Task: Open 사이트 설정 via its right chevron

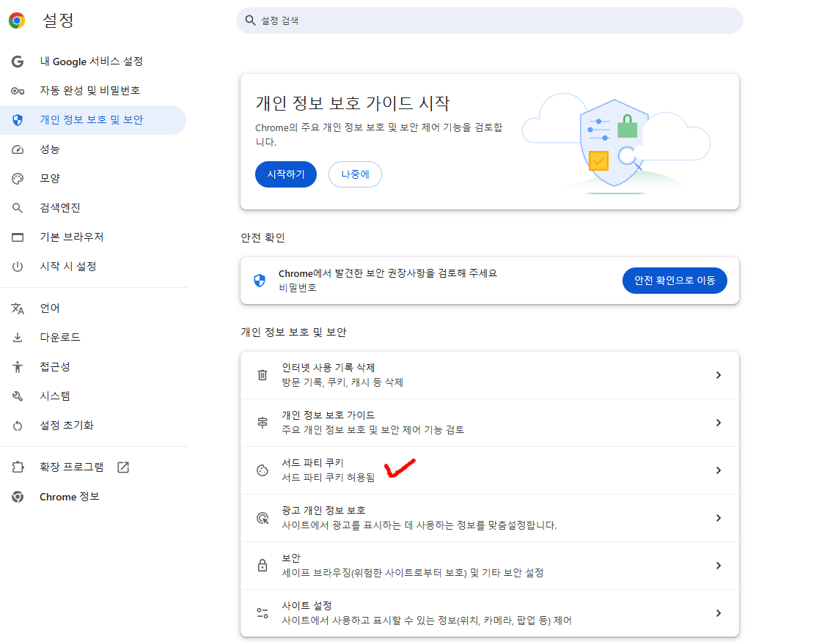Action: coord(719,613)
